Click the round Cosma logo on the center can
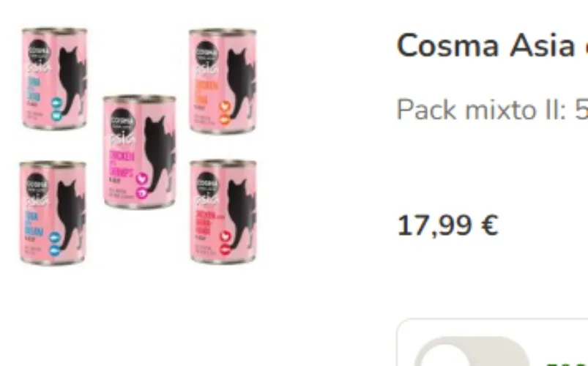 [x=123, y=120]
